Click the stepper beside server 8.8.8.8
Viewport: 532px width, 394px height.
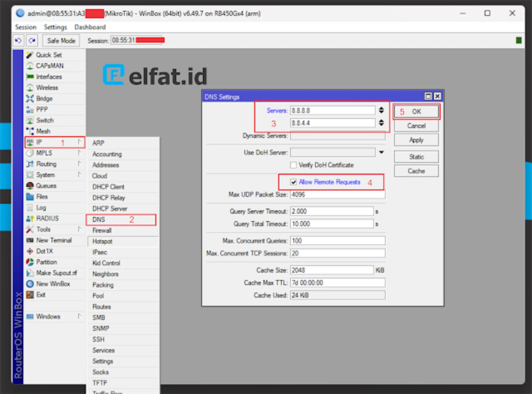tap(381, 110)
